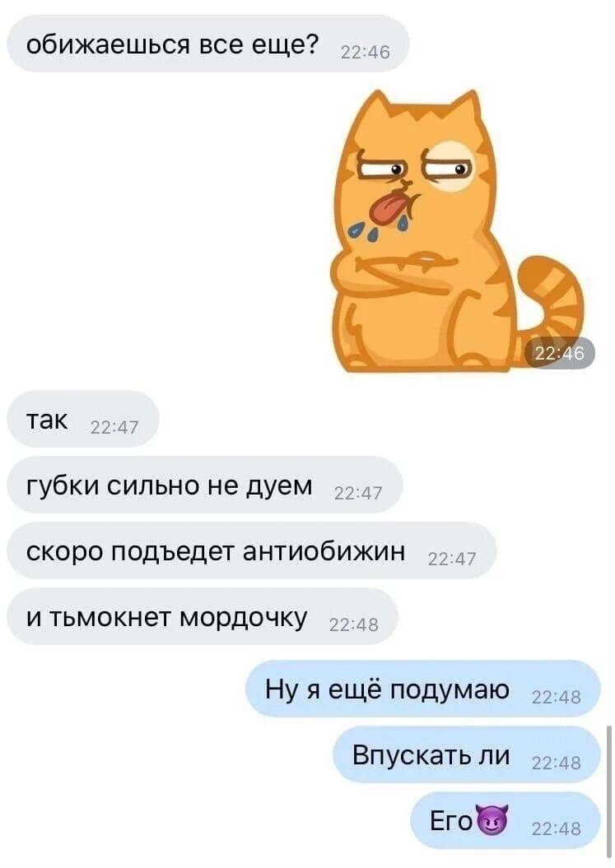The width and height of the screenshot is (615, 868).
Task: Click the 22:47 timestamp on 'скоро подъедет антиобижин'
Action: [451, 559]
